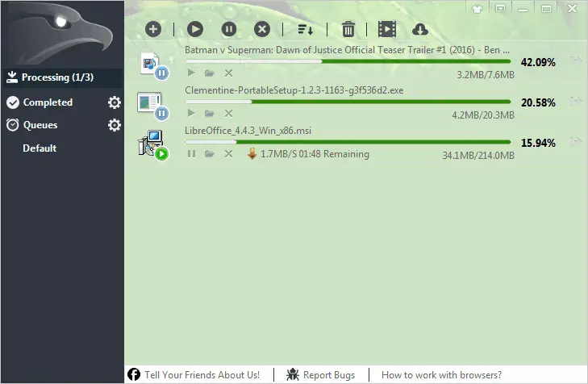Image resolution: width=588 pixels, height=384 pixels.
Task: Click the mini-mode window icon in title bar
Action: 500,8
